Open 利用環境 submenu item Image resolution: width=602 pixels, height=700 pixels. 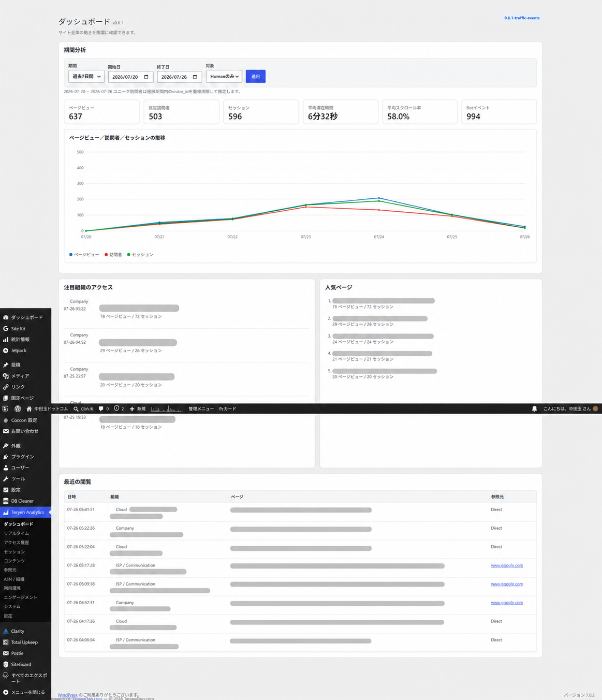pos(12,588)
